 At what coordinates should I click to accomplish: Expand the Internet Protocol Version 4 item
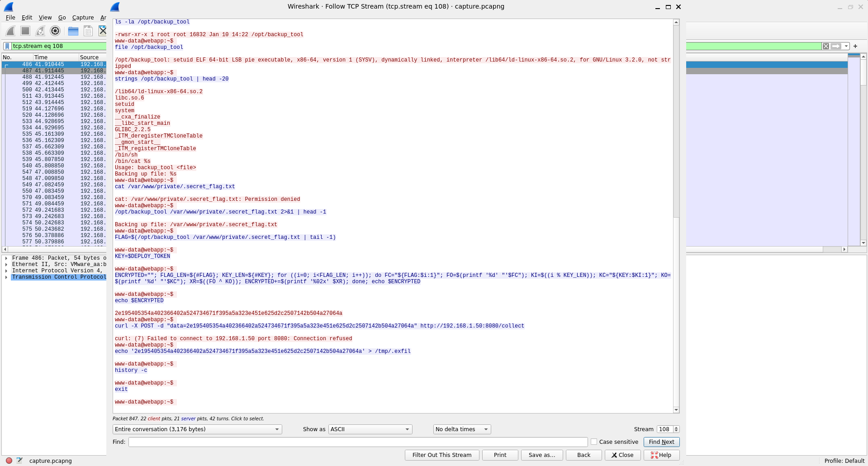point(6,271)
